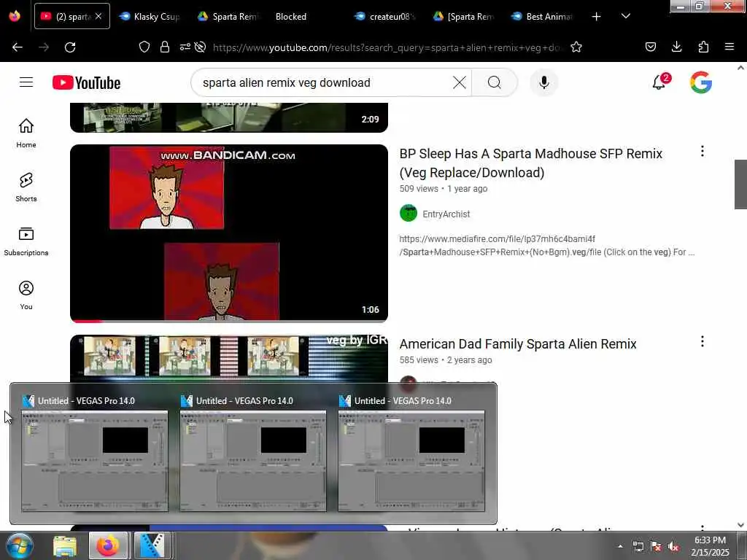Start voice search with the microphone
The height and width of the screenshot is (560, 747).
pos(543,82)
